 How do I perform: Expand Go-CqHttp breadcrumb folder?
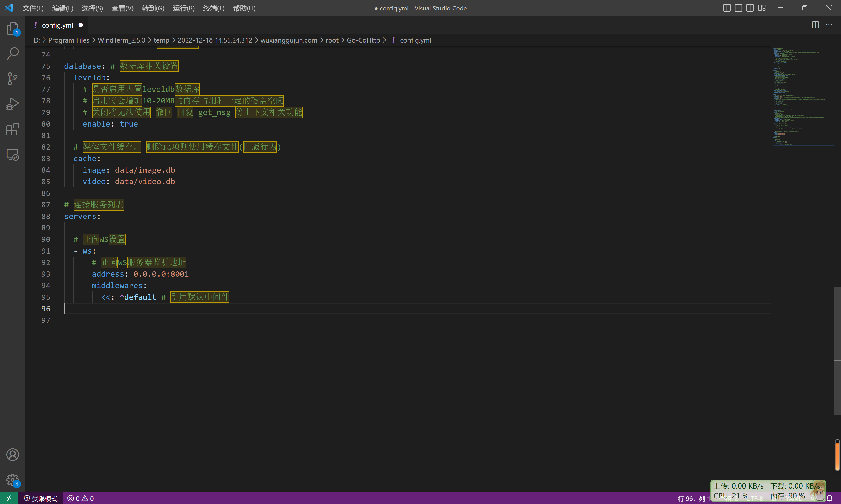click(363, 40)
